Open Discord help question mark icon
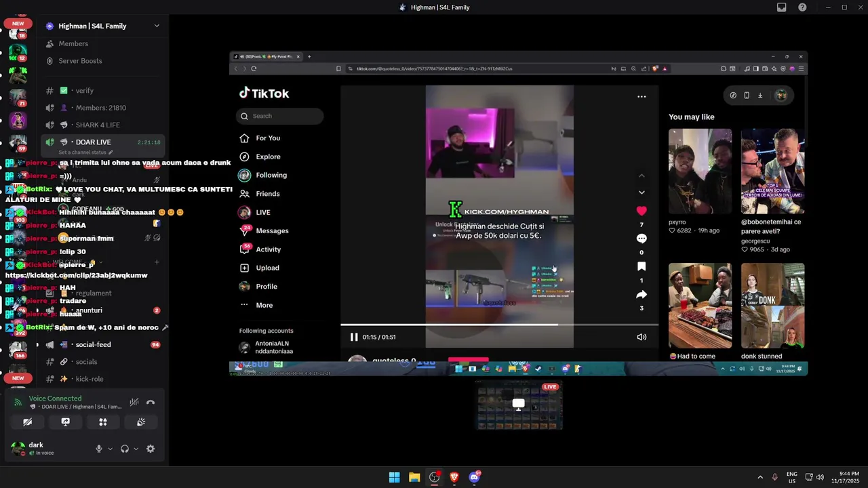Viewport: 868px width, 488px height. pos(802,7)
